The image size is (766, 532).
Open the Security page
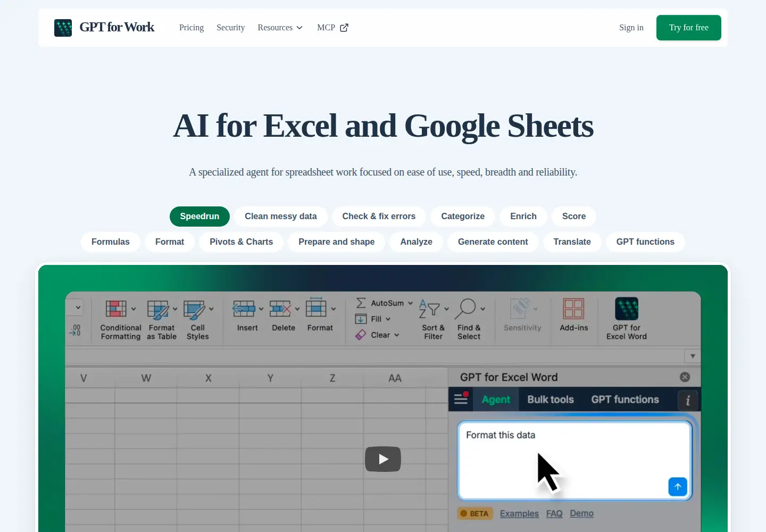230,28
